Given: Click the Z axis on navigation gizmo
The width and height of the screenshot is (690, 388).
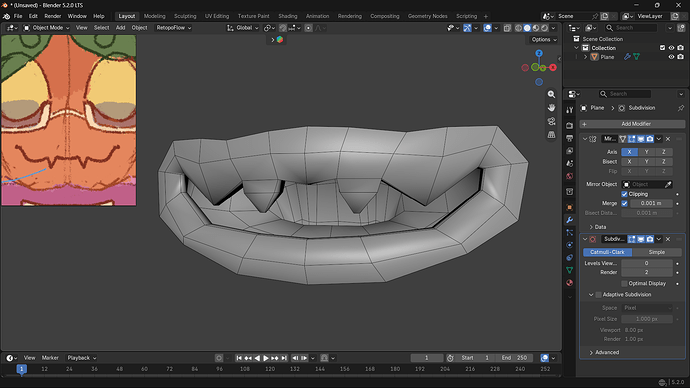Looking at the screenshot, I should (539, 53).
